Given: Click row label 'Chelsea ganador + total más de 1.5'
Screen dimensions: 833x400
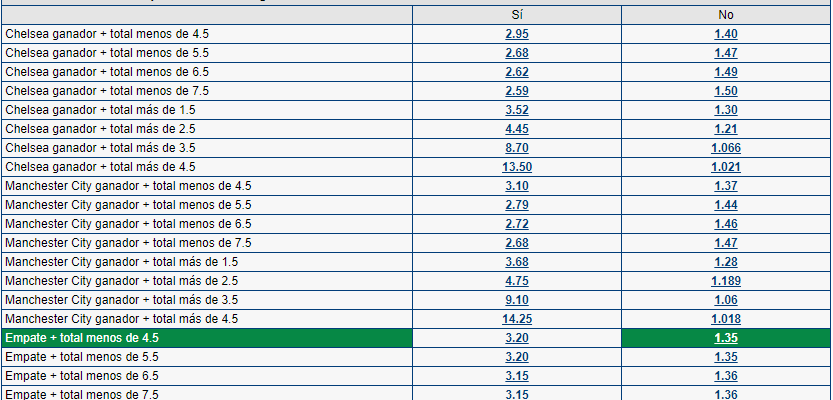Looking at the screenshot, I should click(100, 110).
